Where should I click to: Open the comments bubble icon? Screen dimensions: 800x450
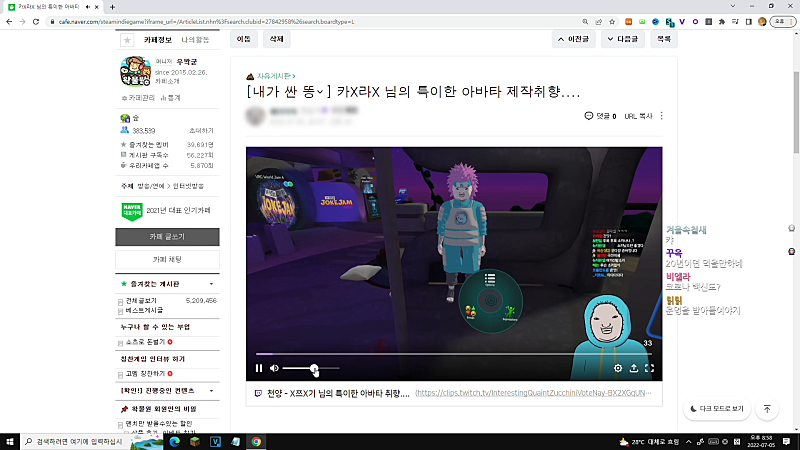point(589,116)
